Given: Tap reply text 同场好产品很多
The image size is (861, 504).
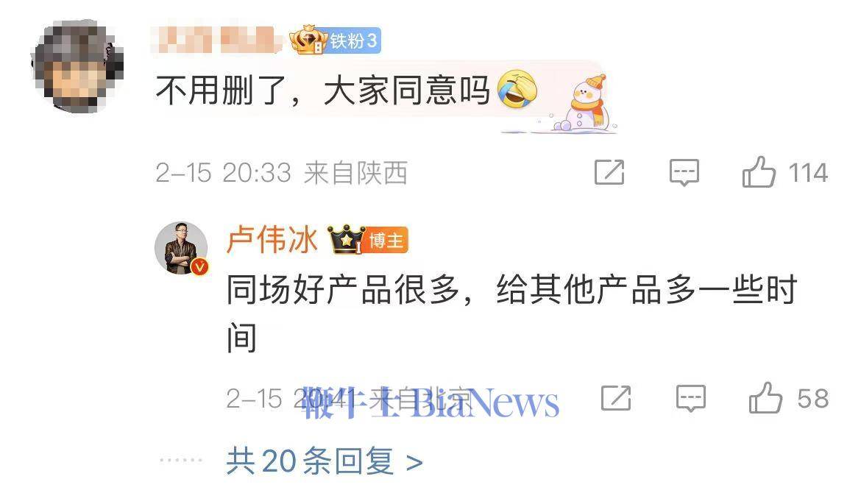Looking at the screenshot, I should (x=343, y=289).
